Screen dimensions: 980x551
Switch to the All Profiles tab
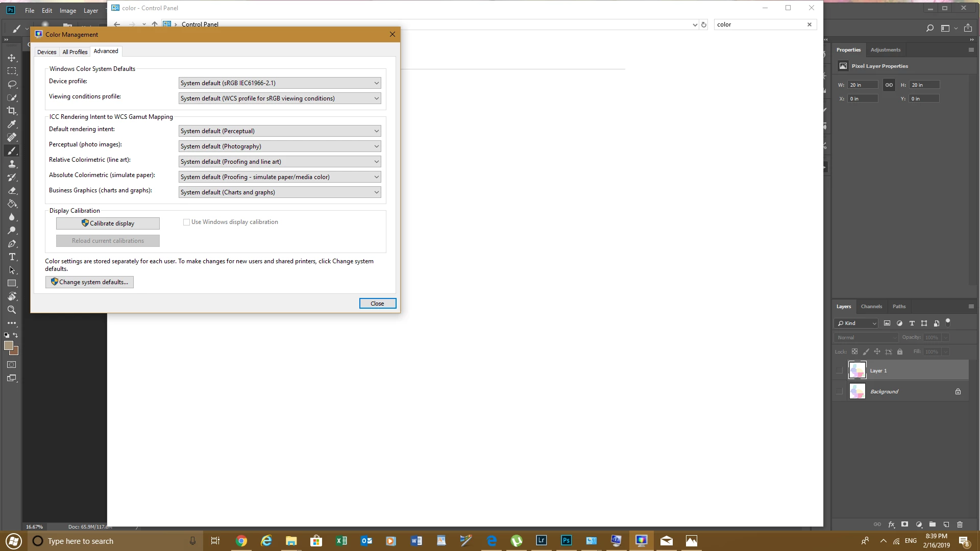(x=75, y=52)
